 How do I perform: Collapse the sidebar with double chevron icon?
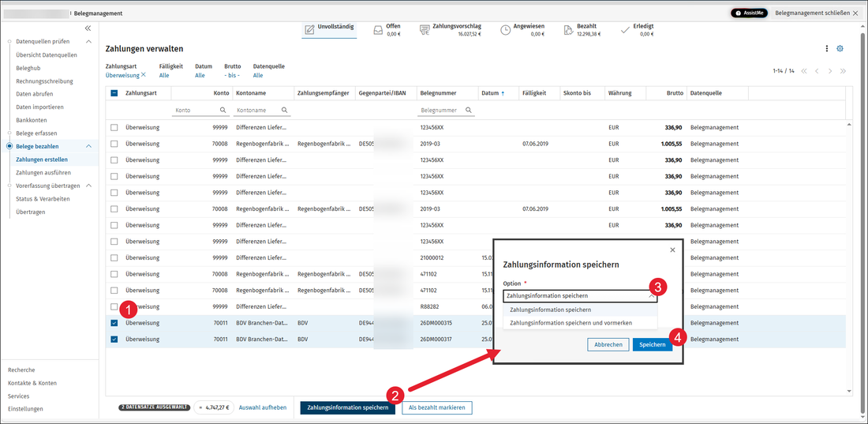(88, 28)
